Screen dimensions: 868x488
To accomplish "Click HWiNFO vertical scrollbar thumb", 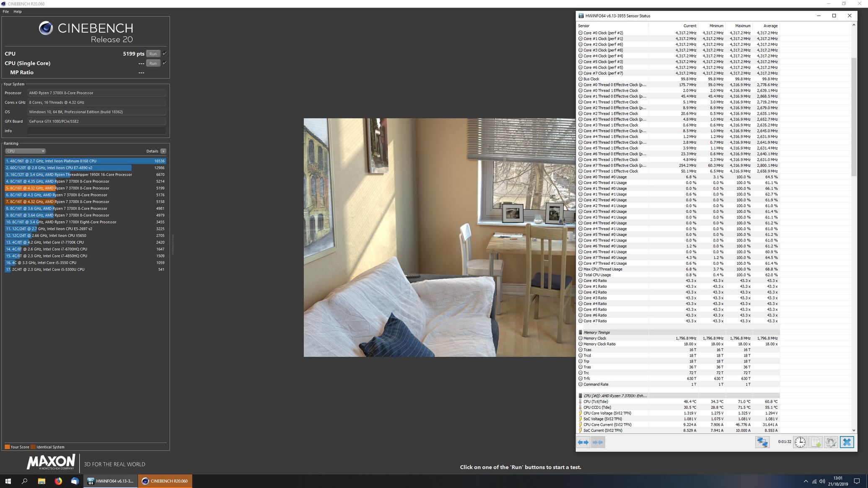I will tap(854, 117).
